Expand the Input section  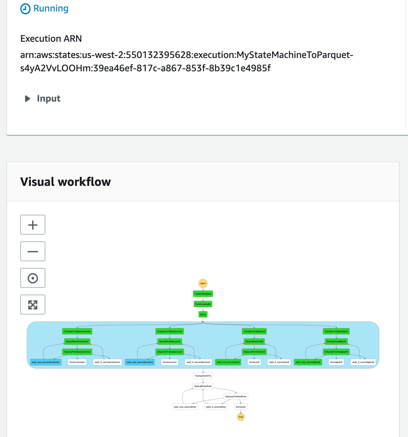[x=42, y=98]
